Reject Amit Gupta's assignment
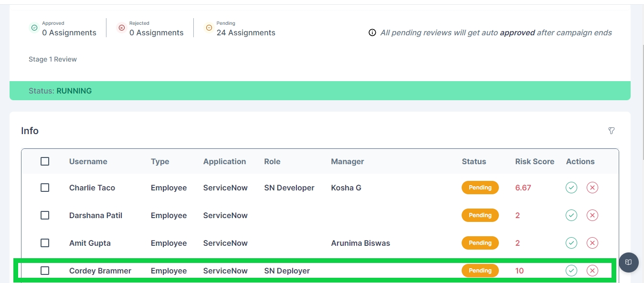The image size is (644, 283). pyautogui.click(x=592, y=243)
